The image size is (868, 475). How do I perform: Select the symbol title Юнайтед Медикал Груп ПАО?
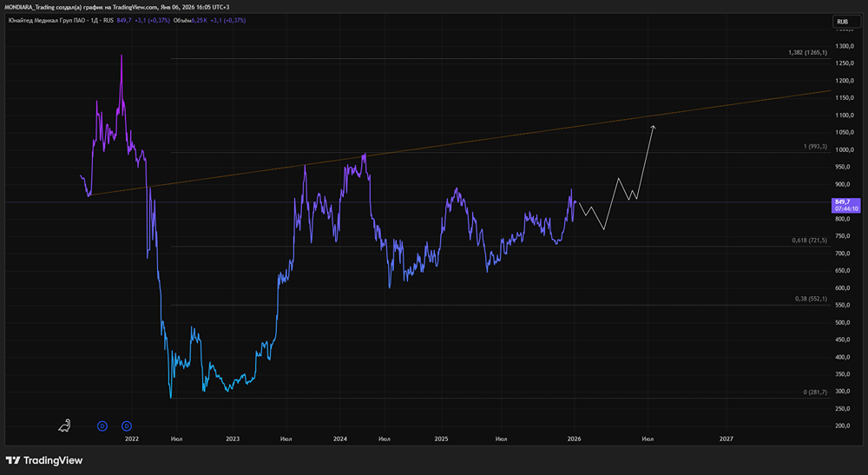click(48, 21)
